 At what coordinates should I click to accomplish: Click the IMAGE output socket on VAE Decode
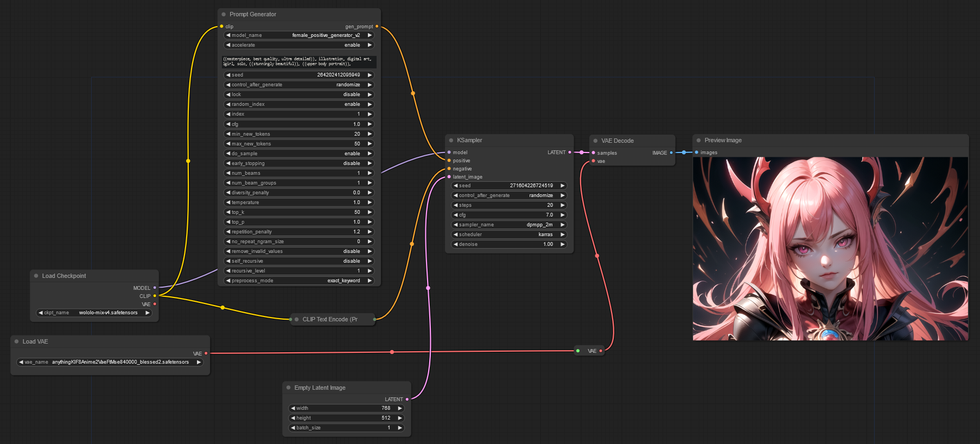(x=671, y=153)
